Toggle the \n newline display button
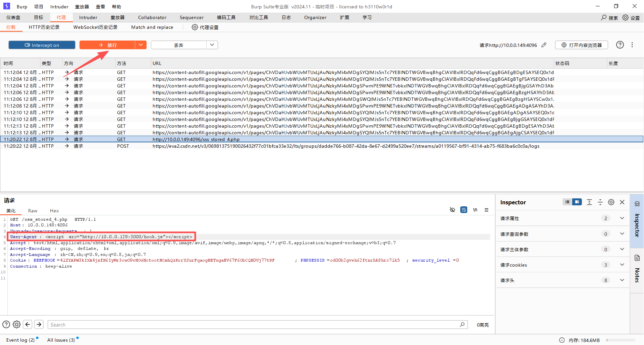Screen dimensions: 644x345 click(475, 210)
